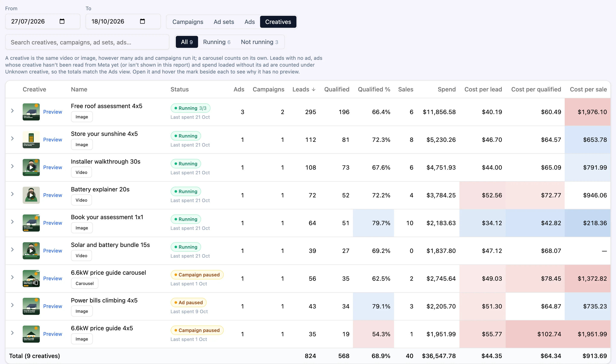Open Preview for 6.6kW price guide carousel
This screenshot has height=364, width=616.
(x=53, y=278)
